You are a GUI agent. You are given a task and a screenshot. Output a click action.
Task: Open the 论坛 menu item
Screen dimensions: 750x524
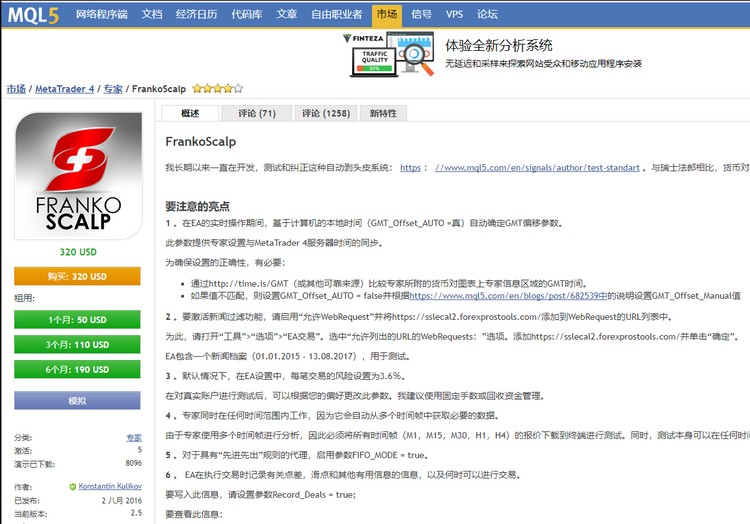487,14
